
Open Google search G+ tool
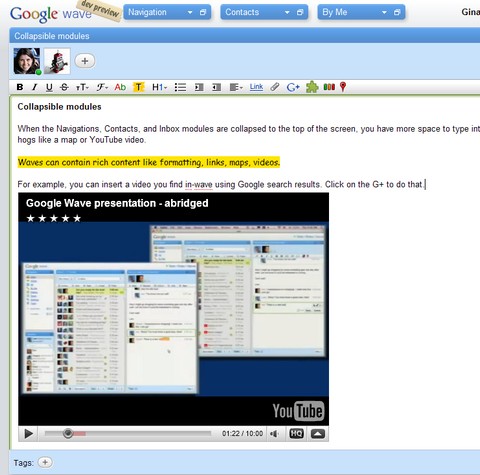point(293,87)
